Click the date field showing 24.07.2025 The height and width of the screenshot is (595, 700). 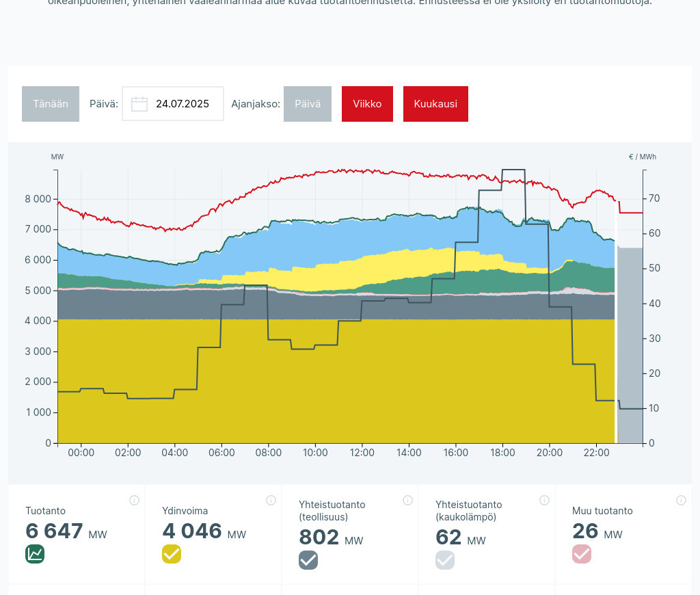(182, 104)
